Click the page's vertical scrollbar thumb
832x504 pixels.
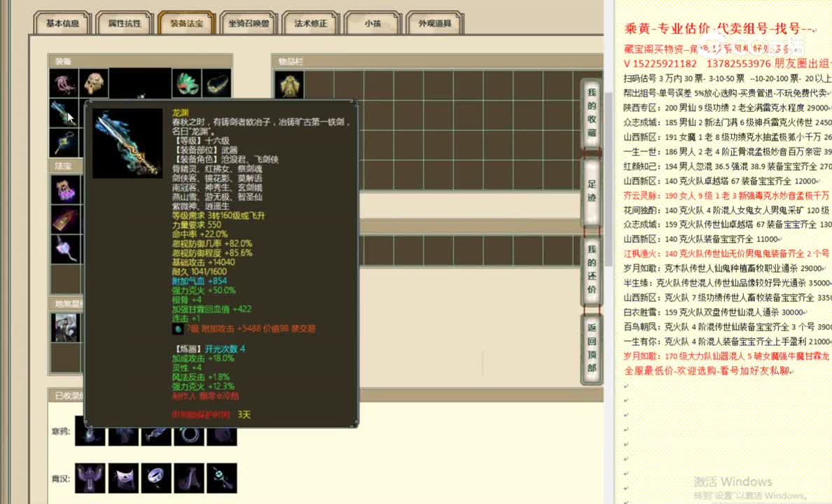tap(609, 179)
